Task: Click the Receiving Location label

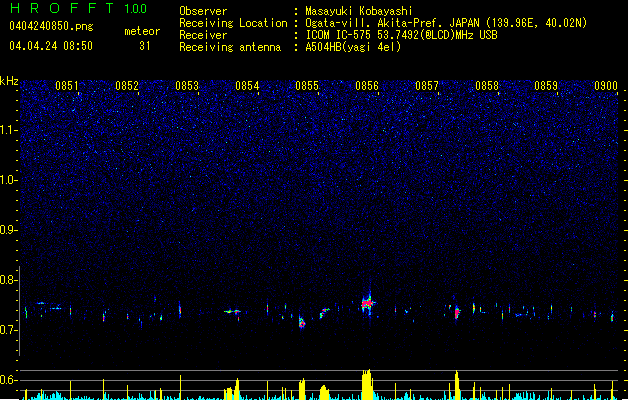Action: tap(233, 23)
